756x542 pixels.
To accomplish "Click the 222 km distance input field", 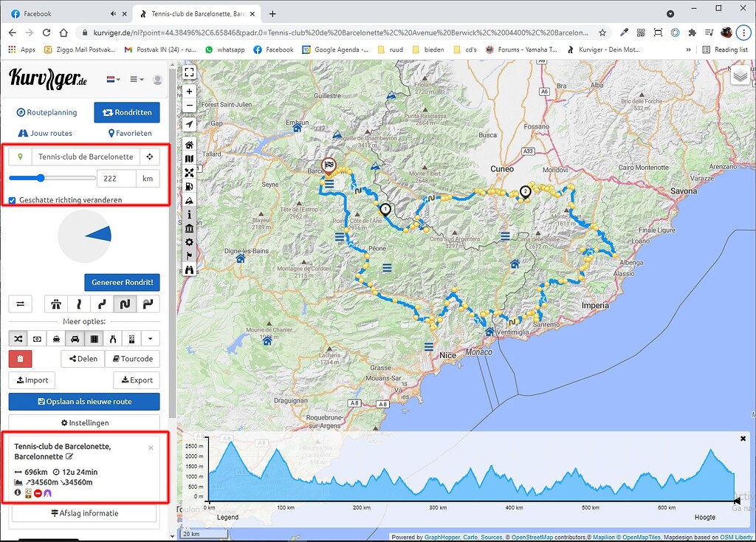I will coord(114,178).
